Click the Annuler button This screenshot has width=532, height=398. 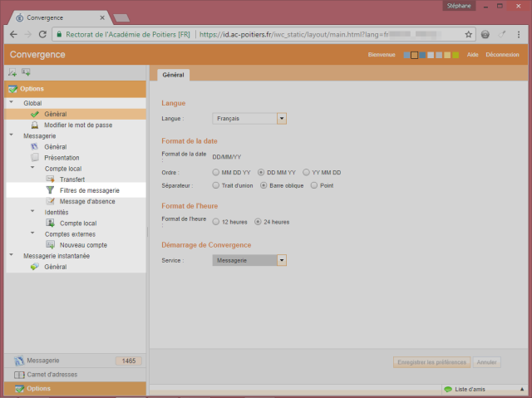click(487, 362)
